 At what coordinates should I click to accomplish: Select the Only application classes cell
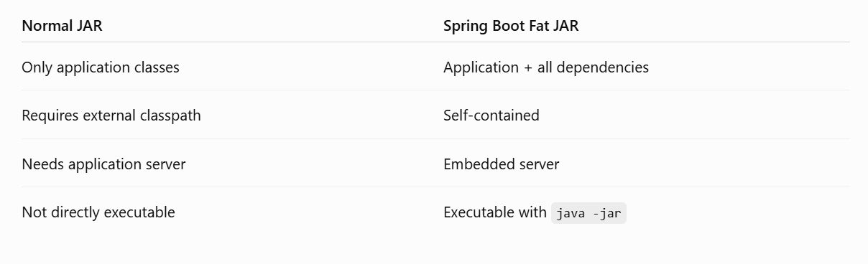(101, 67)
